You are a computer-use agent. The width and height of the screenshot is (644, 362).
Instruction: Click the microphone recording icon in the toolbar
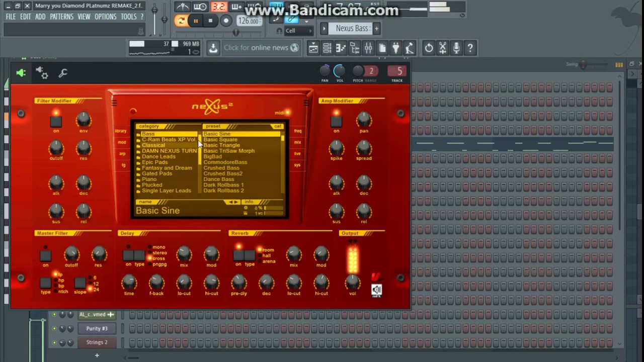tap(456, 48)
